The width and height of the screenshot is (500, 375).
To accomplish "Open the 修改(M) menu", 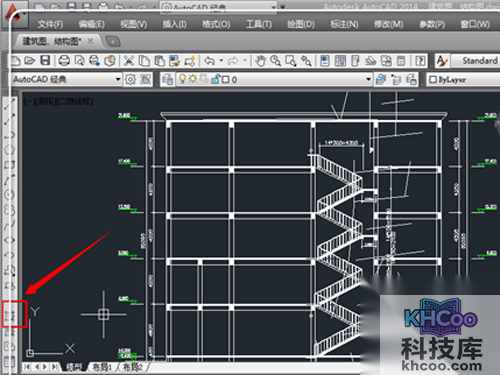I will tap(389, 24).
